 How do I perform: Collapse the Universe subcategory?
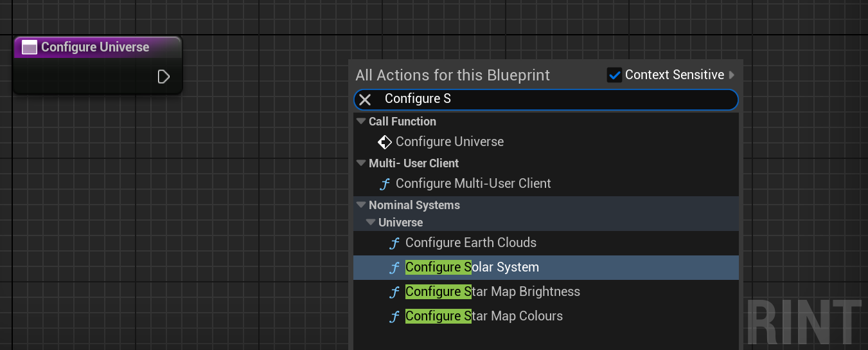click(x=371, y=223)
